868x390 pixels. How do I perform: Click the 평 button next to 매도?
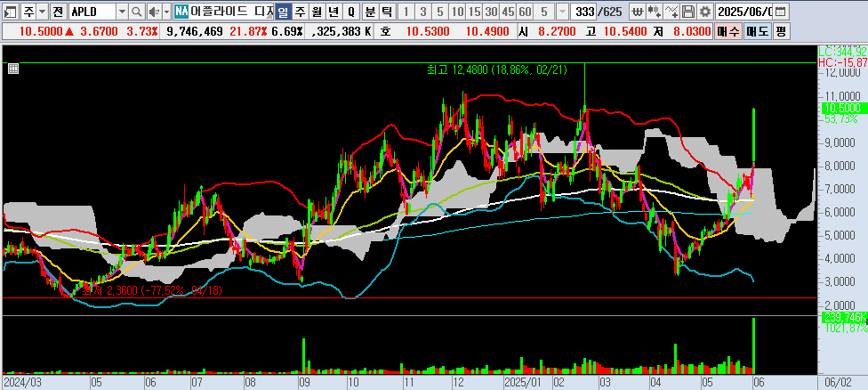[781, 31]
